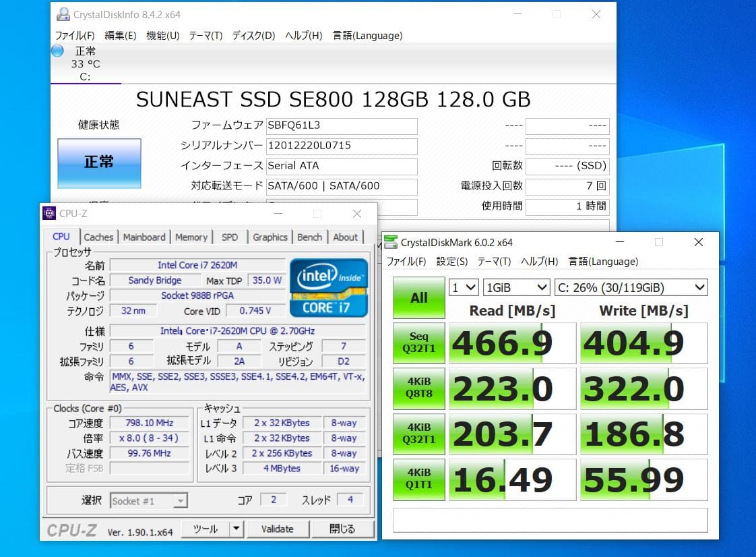Screen dimensions: 756x557
Task: Run the Seq Q32T1 benchmark test
Action: [418, 343]
